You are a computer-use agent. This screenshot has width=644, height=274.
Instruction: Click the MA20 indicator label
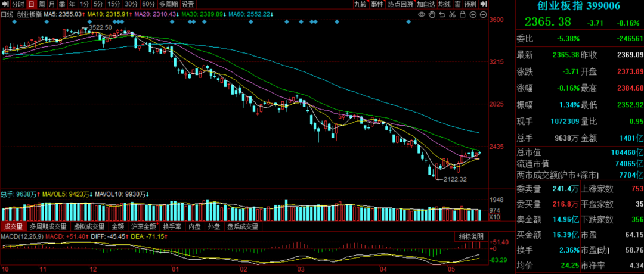pyautogui.click(x=156, y=14)
